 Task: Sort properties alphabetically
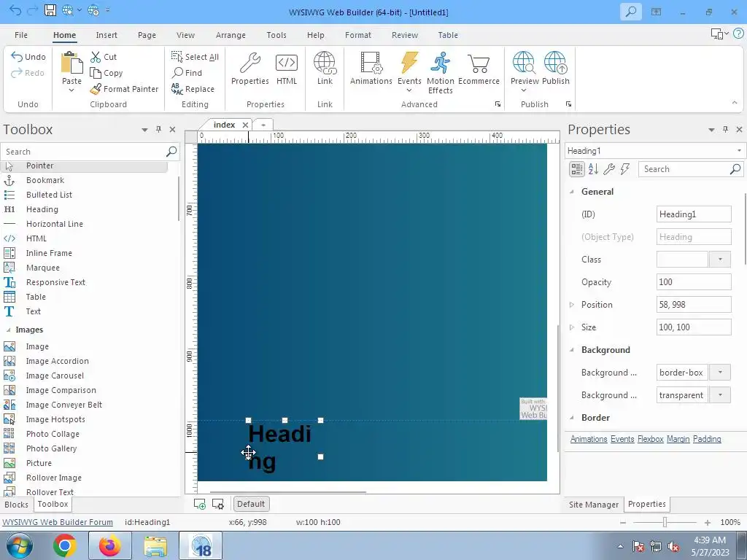coord(593,169)
